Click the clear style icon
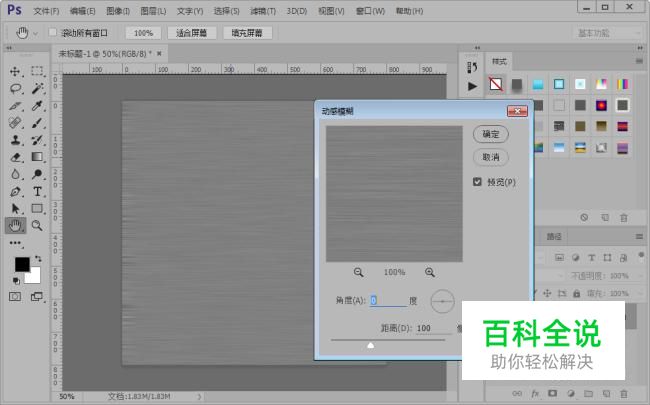 tap(584, 217)
